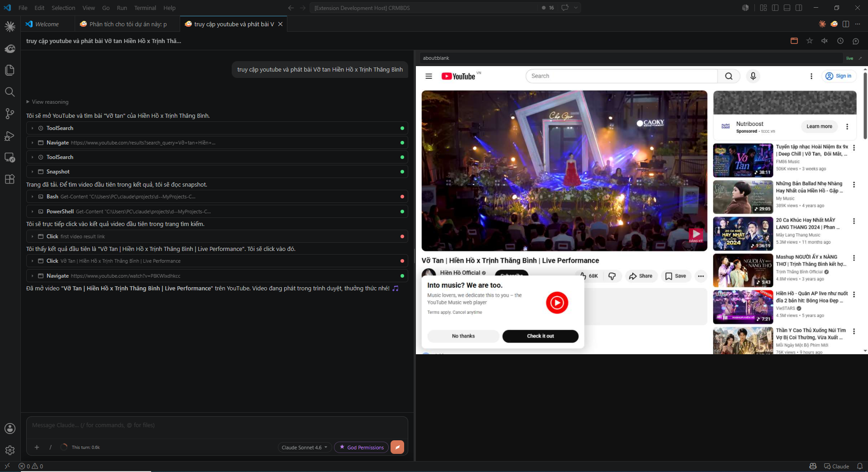Expand Navigate watch?v=P8KWlxdhkcc step
Viewport: 868px width, 472px height.
(217, 276)
